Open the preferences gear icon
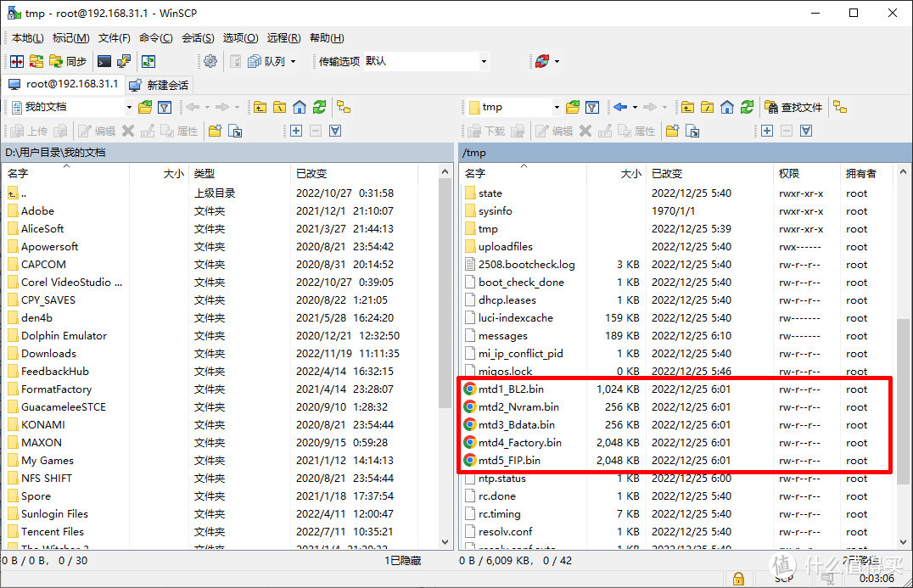This screenshot has height=588, width=913. [x=210, y=61]
